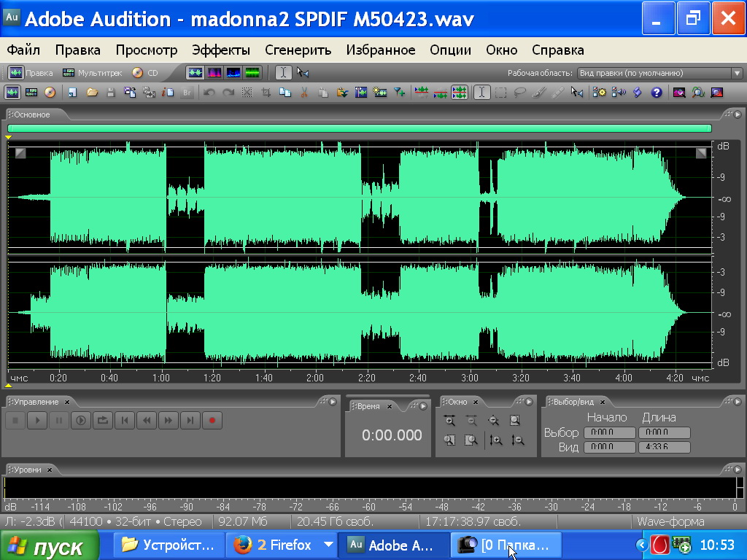This screenshot has width=747, height=560.
Task: Click the new file icon
Action: (x=72, y=93)
